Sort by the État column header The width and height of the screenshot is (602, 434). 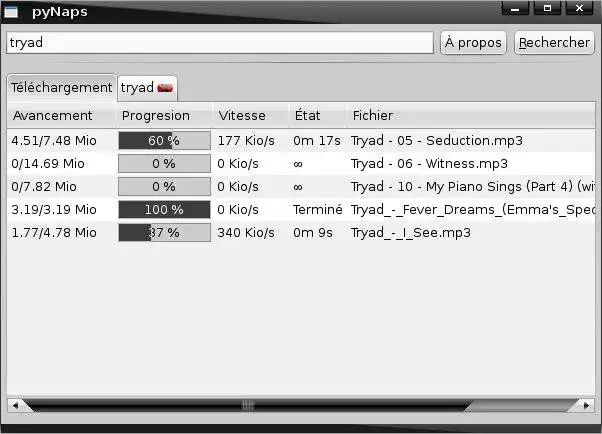pos(318,116)
